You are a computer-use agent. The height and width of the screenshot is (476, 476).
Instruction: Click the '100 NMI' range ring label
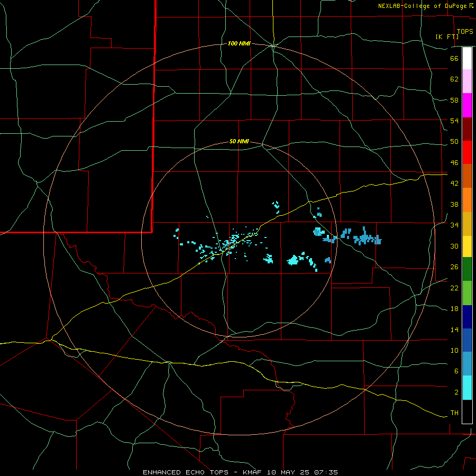(239, 44)
